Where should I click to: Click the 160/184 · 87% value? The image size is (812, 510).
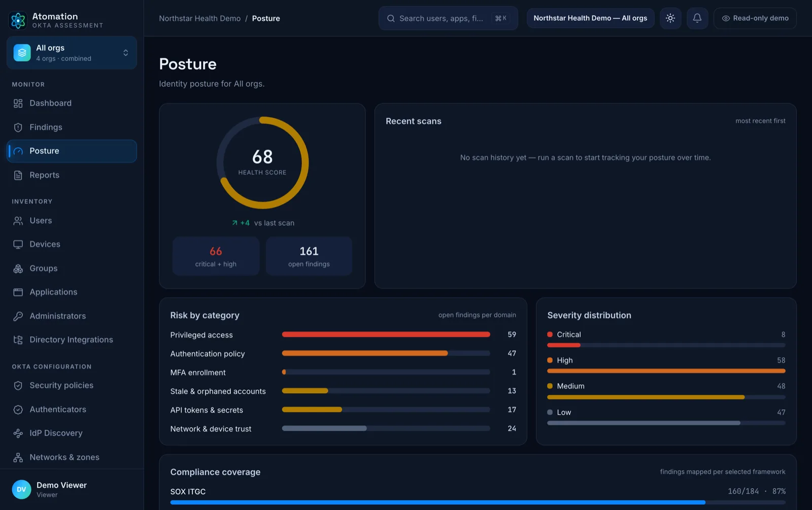(x=757, y=491)
